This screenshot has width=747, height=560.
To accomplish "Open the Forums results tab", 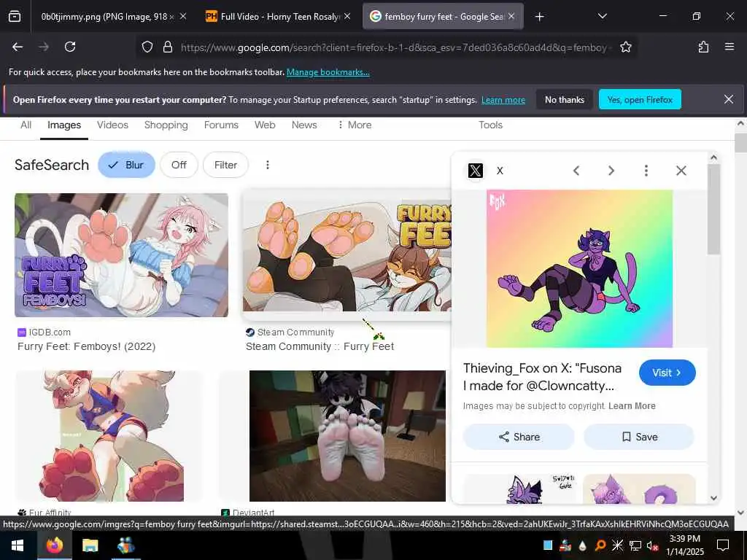I will click(221, 125).
